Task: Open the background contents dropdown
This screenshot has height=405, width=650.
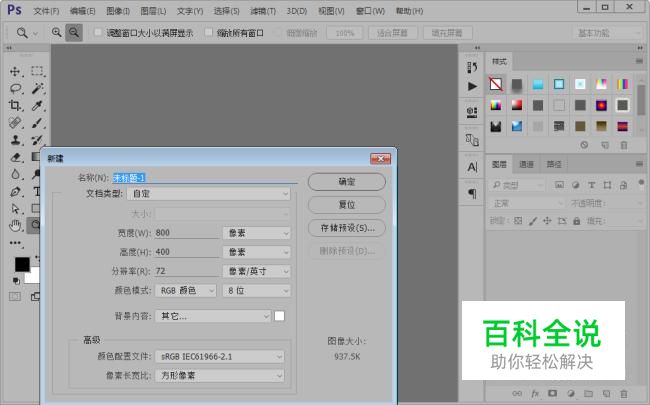Action: point(213,316)
